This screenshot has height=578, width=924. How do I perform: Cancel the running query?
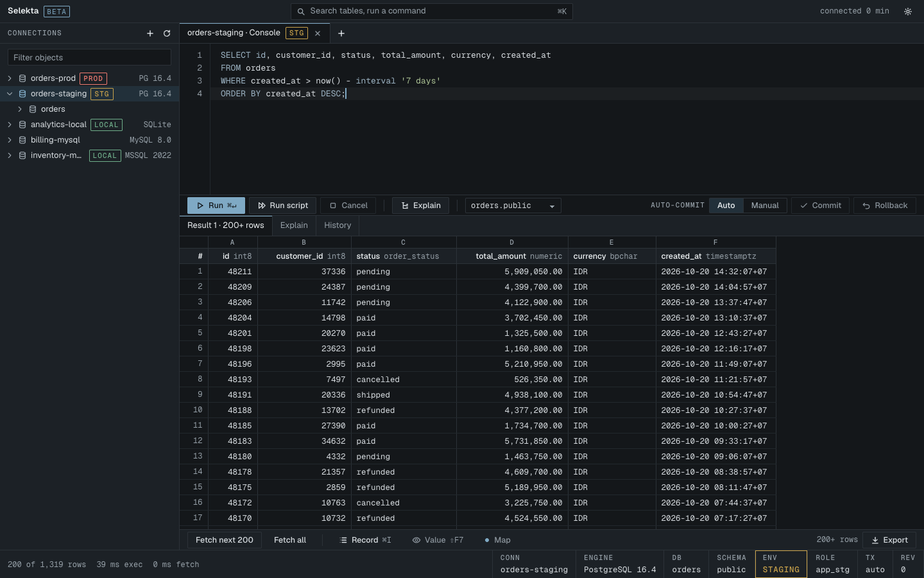[348, 206]
